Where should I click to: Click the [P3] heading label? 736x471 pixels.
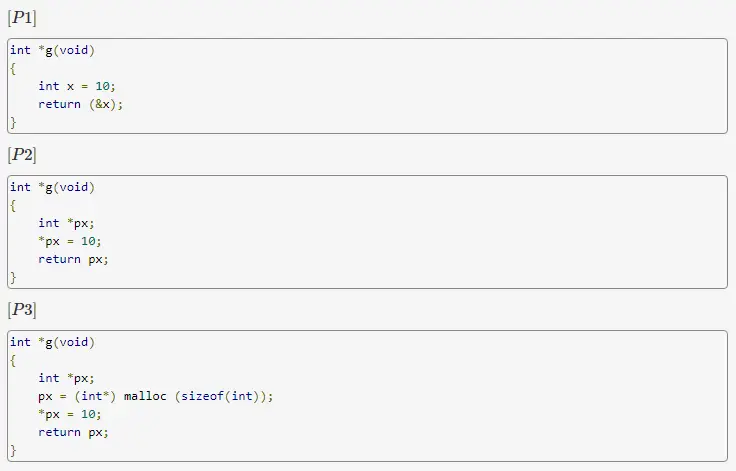click(x=22, y=310)
